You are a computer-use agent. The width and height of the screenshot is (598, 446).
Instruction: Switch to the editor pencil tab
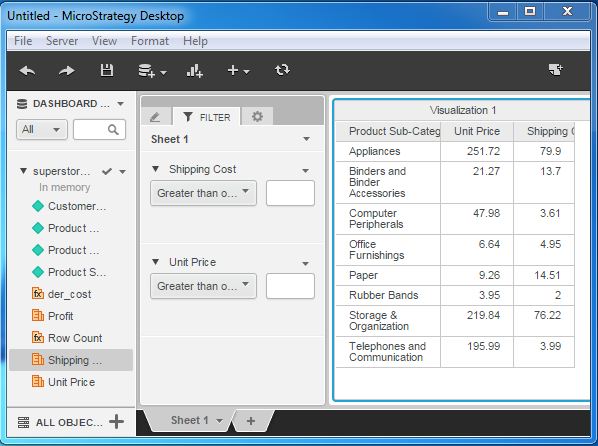coord(155,117)
